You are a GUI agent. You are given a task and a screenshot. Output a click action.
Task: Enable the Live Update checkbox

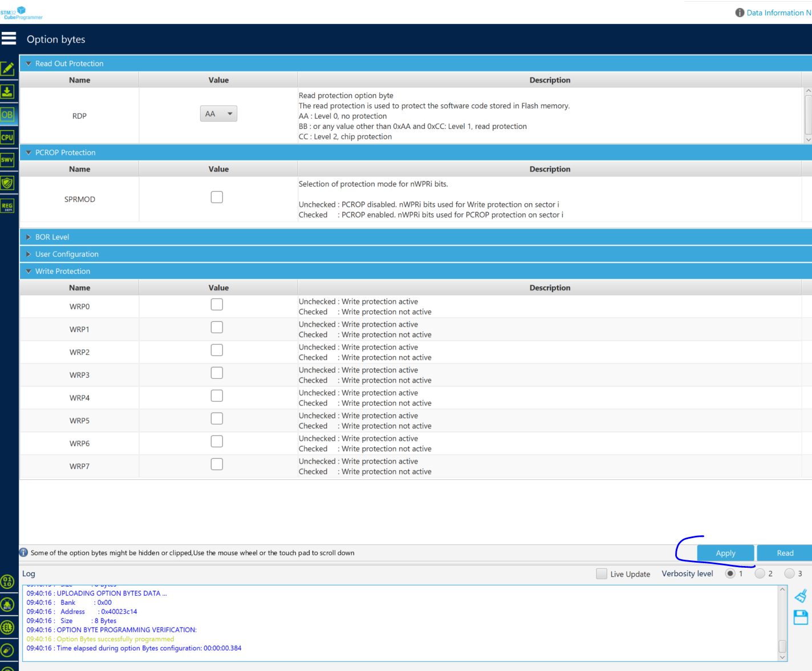click(602, 574)
